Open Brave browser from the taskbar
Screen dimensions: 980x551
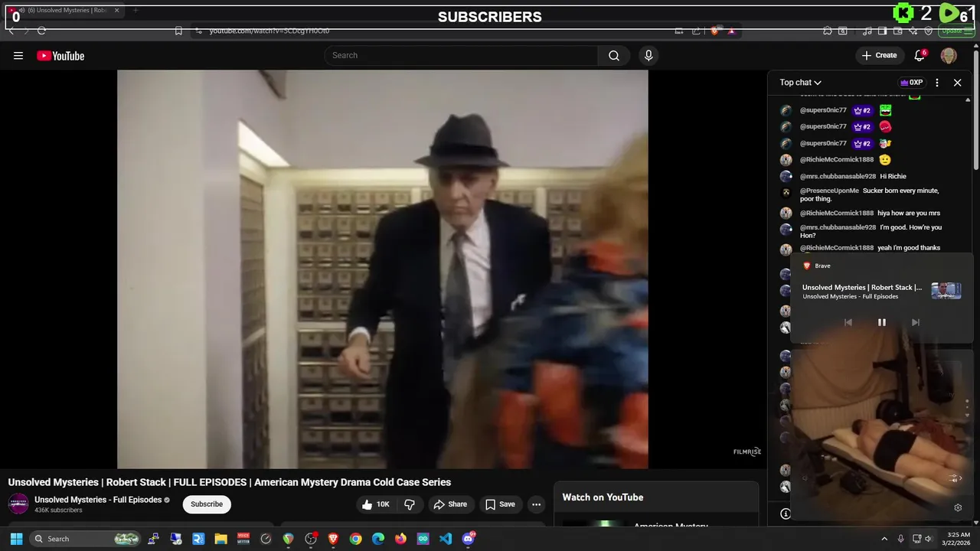coord(333,539)
